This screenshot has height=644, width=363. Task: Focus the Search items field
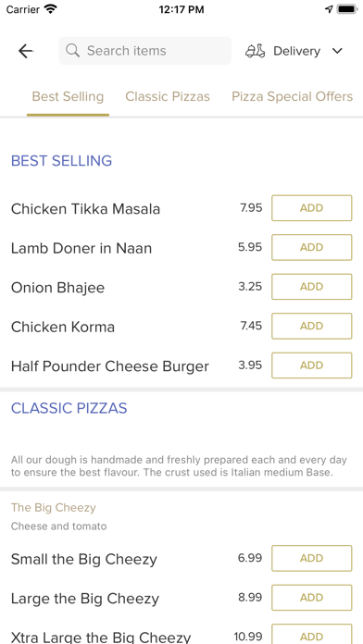(145, 51)
